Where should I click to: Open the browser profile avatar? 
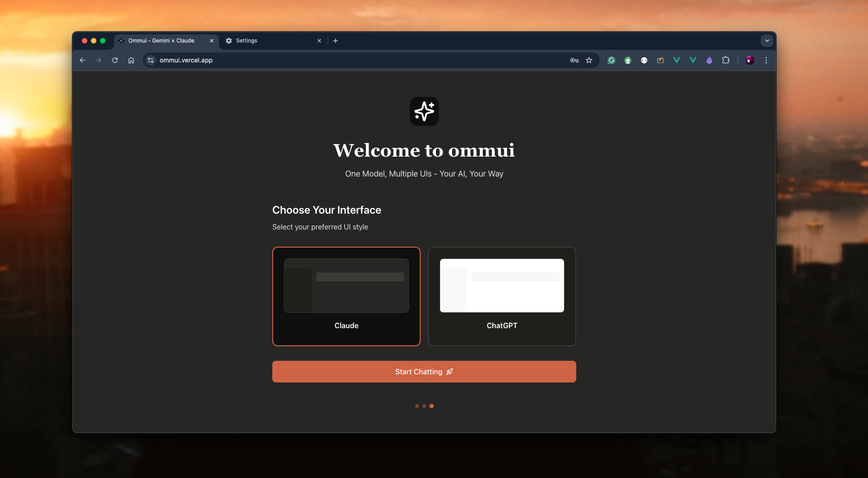coord(750,60)
